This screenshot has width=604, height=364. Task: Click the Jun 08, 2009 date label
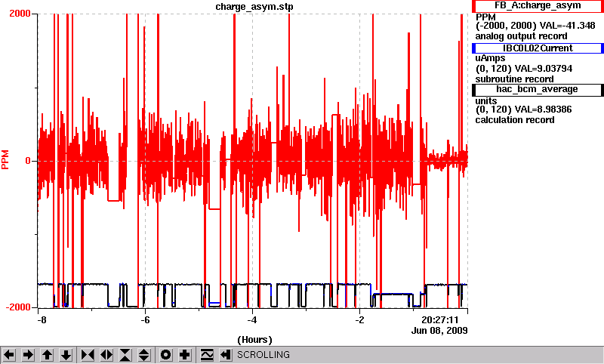coord(439,331)
